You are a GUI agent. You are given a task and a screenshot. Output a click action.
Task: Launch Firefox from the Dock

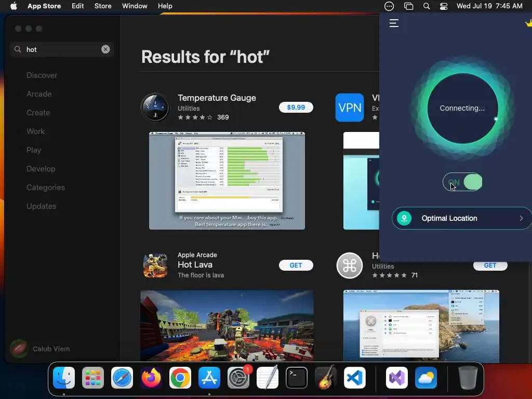[x=151, y=378]
